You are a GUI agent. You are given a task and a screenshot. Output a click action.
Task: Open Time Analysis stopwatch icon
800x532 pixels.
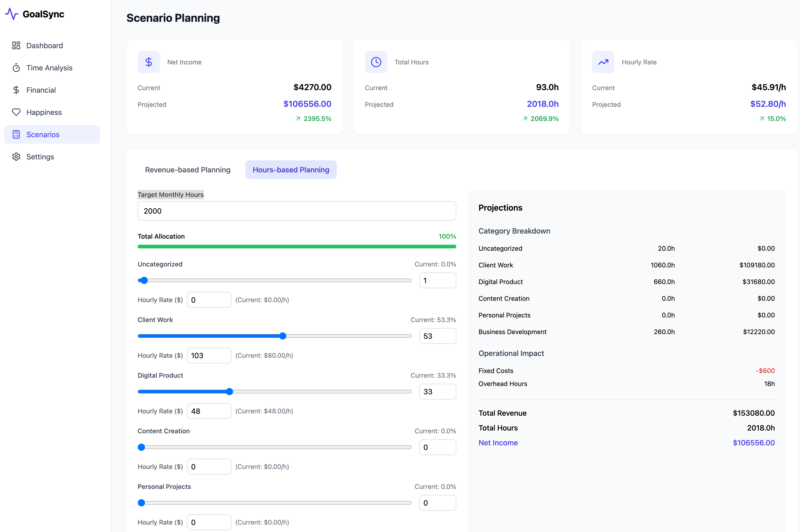point(16,68)
